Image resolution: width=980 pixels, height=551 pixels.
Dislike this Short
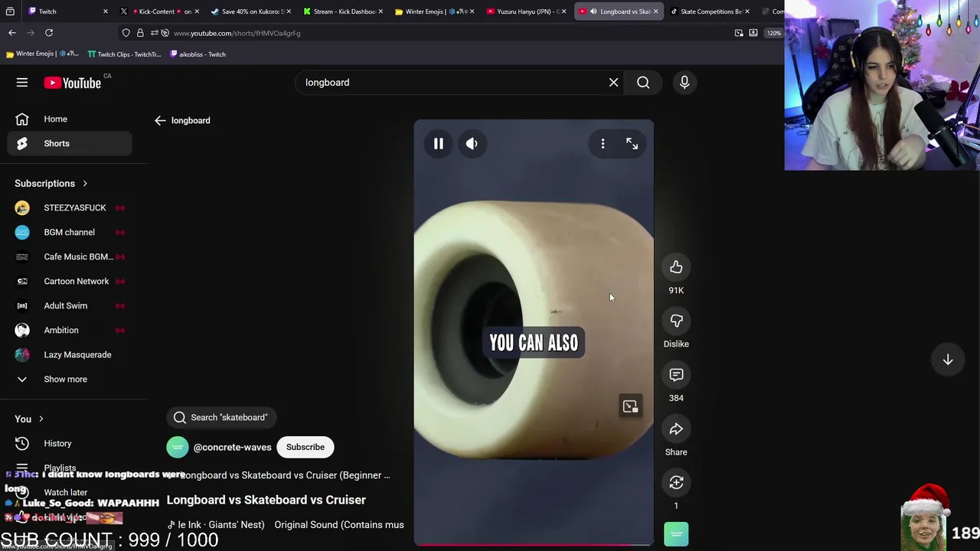(x=676, y=321)
